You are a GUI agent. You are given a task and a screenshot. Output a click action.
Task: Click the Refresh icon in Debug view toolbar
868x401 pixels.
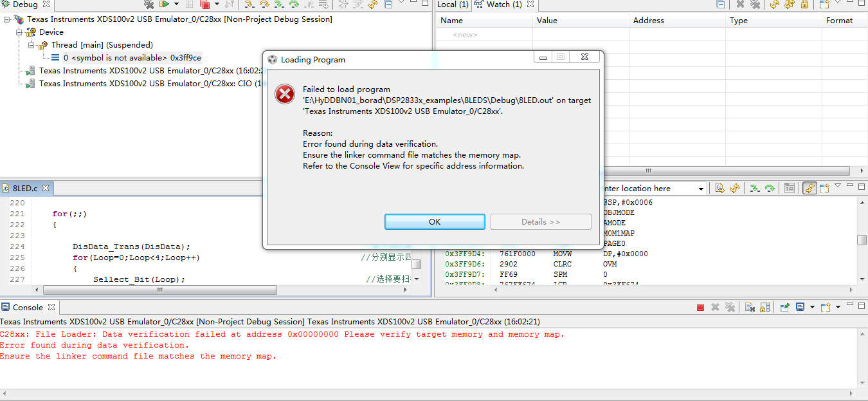pyautogui.click(x=372, y=4)
